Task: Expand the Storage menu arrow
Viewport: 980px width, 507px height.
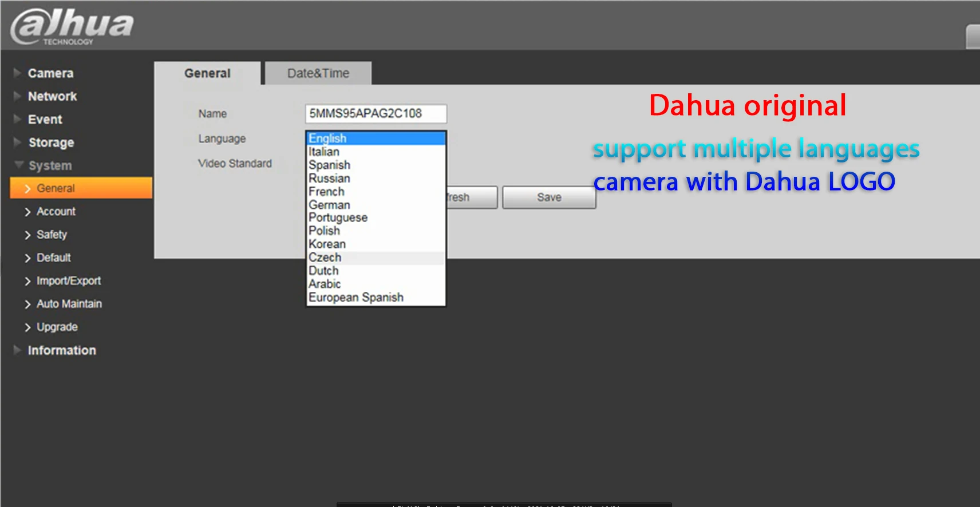Action: [17, 142]
